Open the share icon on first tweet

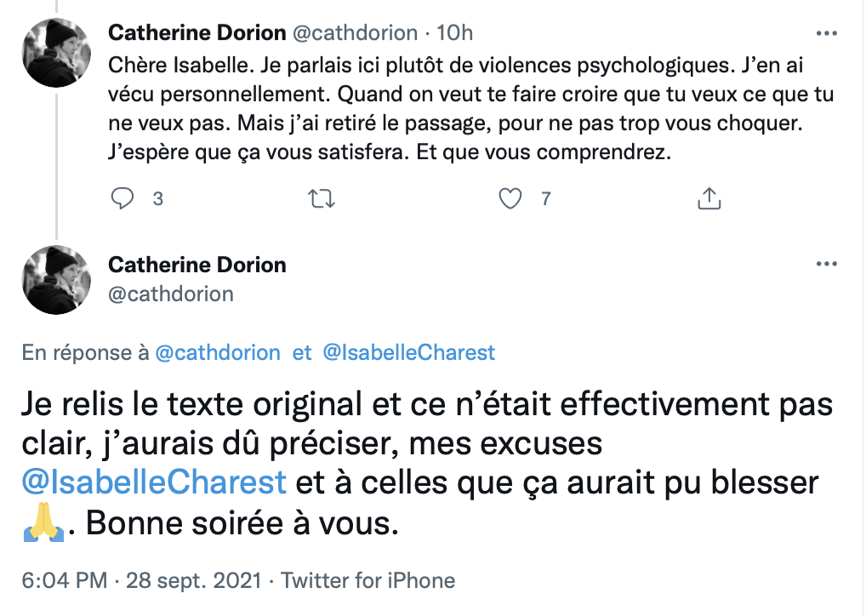click(709, 198)
